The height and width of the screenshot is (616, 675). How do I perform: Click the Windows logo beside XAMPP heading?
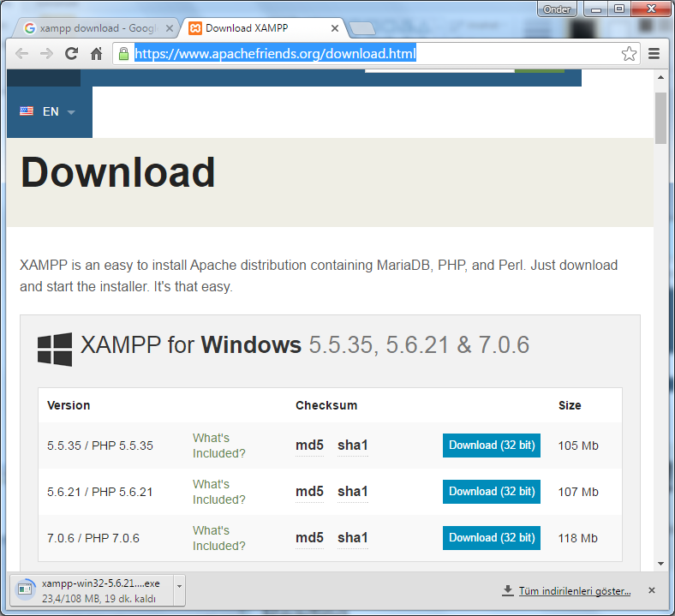click(55, 349)
